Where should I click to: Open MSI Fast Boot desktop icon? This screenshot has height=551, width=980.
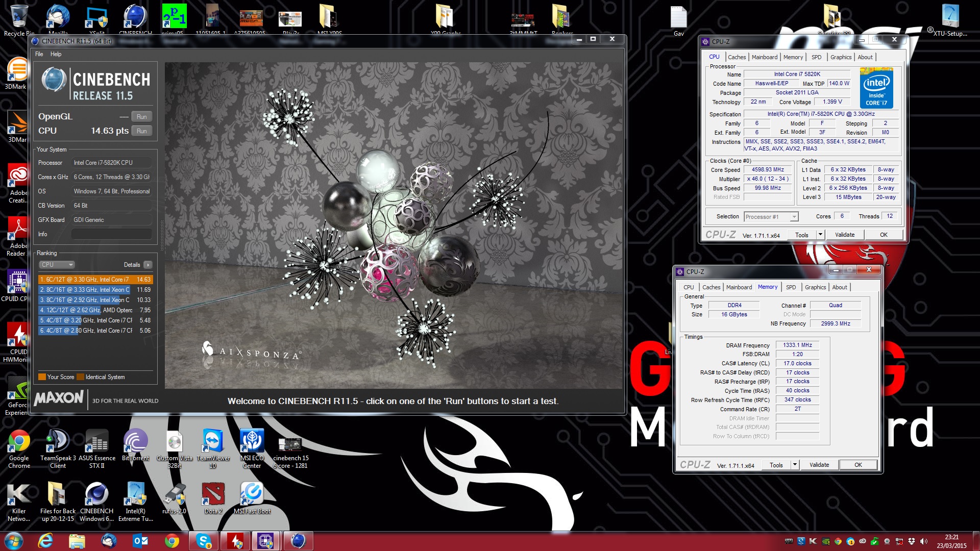point(252,498)
